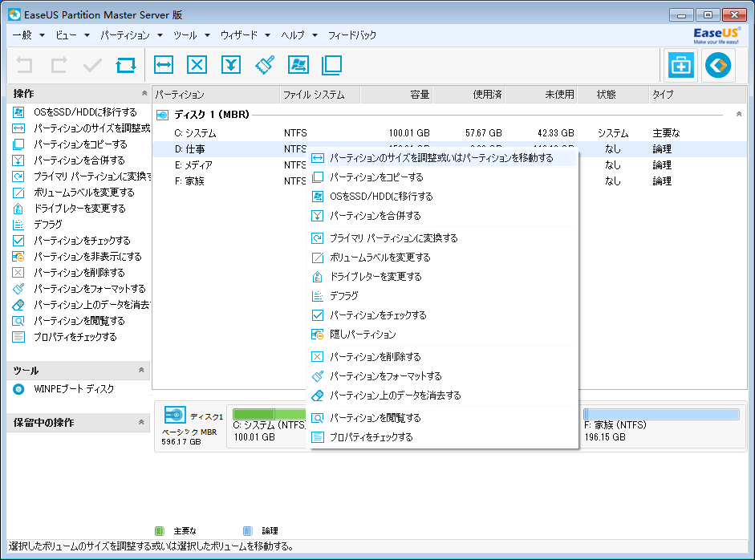Open the ツール menu in the menu bar
The width and height of the screenshot is (755, 560).
pos(192,35)
